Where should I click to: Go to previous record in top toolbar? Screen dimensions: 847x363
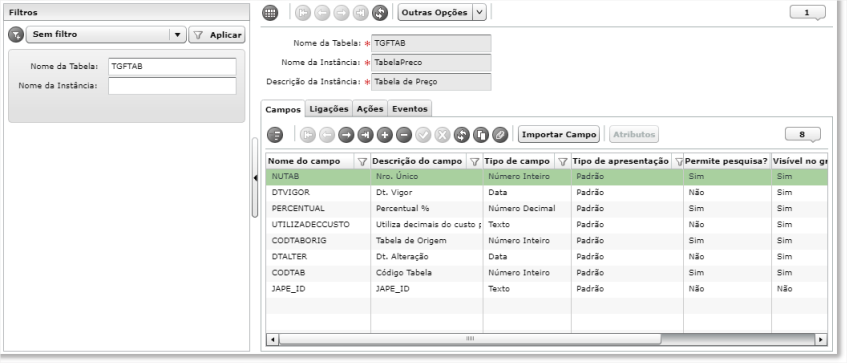coord(322,13)
